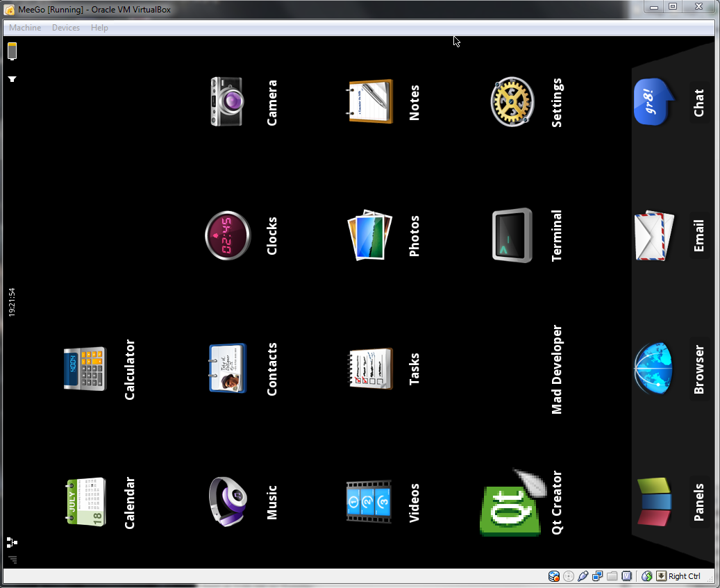Image resolution: width=720 pixels, height=588 pixels.
Task: Click the Settings label text
Action: (557, 103)
